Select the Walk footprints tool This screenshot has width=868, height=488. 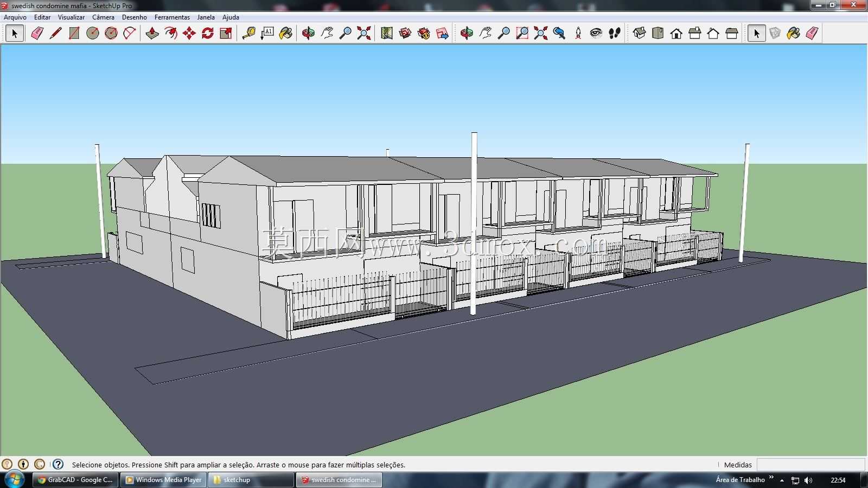pyautogui.click(x=615, y=33)
